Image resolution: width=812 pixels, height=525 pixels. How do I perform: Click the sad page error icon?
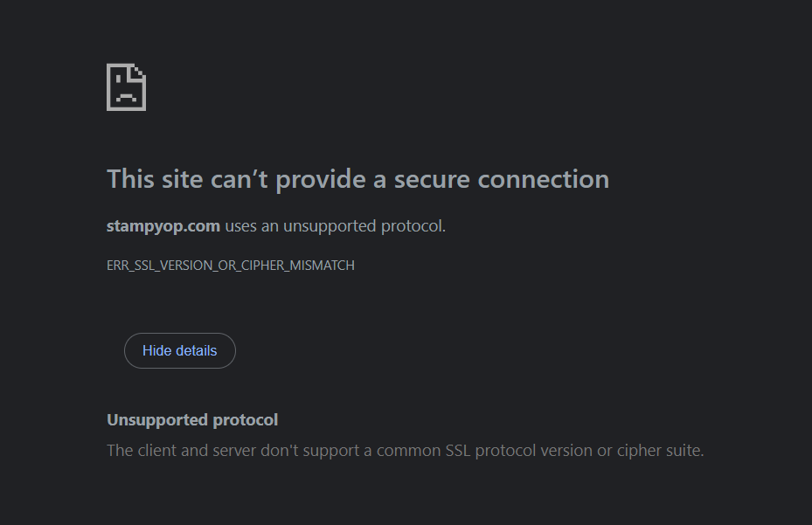pos(126,87)
